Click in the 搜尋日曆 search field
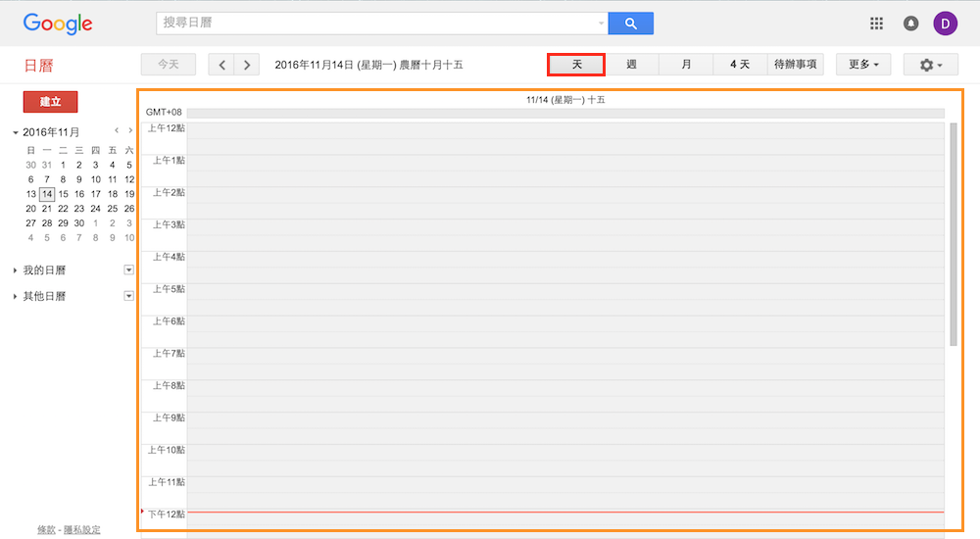This screenshot has width=980, height=539. [x=377, y=24]
